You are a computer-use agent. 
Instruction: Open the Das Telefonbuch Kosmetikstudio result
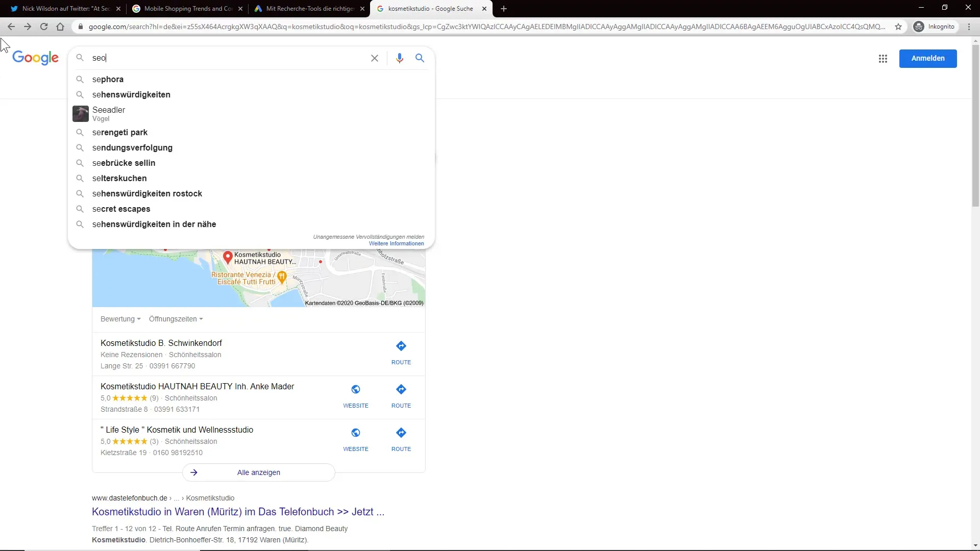[238, 512]
